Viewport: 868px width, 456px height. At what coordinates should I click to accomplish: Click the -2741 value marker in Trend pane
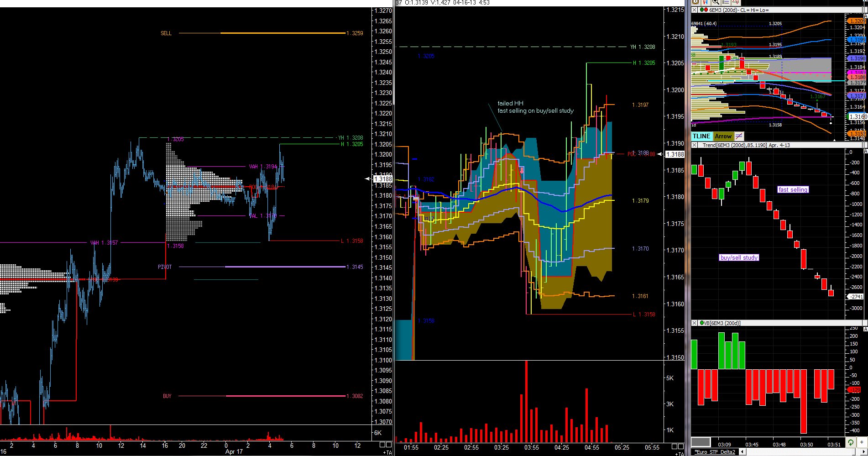(856, 297)
